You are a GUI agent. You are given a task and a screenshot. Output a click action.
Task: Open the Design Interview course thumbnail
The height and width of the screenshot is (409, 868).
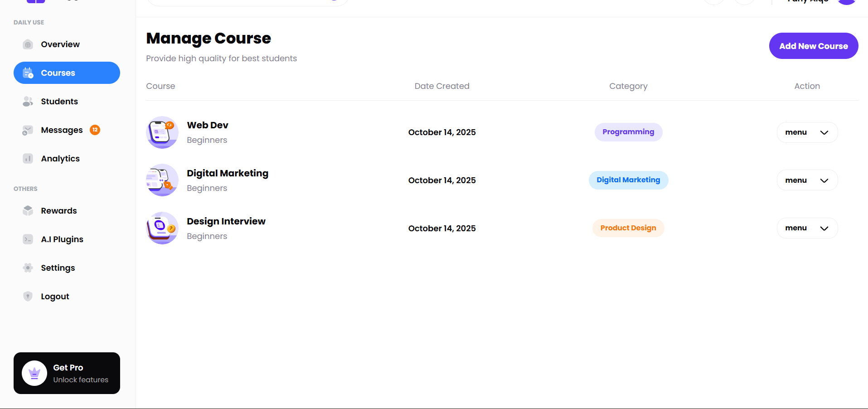[162, 228]
